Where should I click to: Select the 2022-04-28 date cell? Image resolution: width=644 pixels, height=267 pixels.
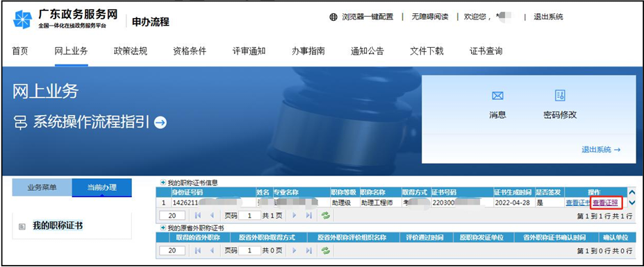[x=514, y=203]
